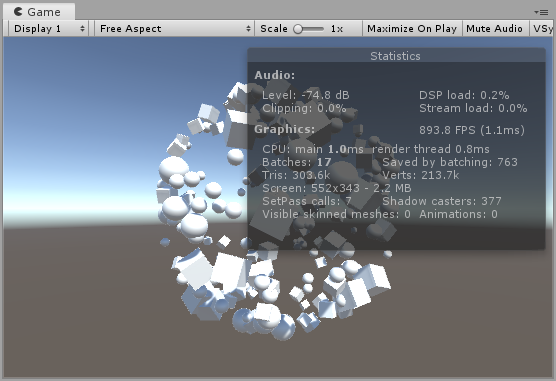Toggle Maximize On Play
The image size is (556, 381).
point(412,28)
